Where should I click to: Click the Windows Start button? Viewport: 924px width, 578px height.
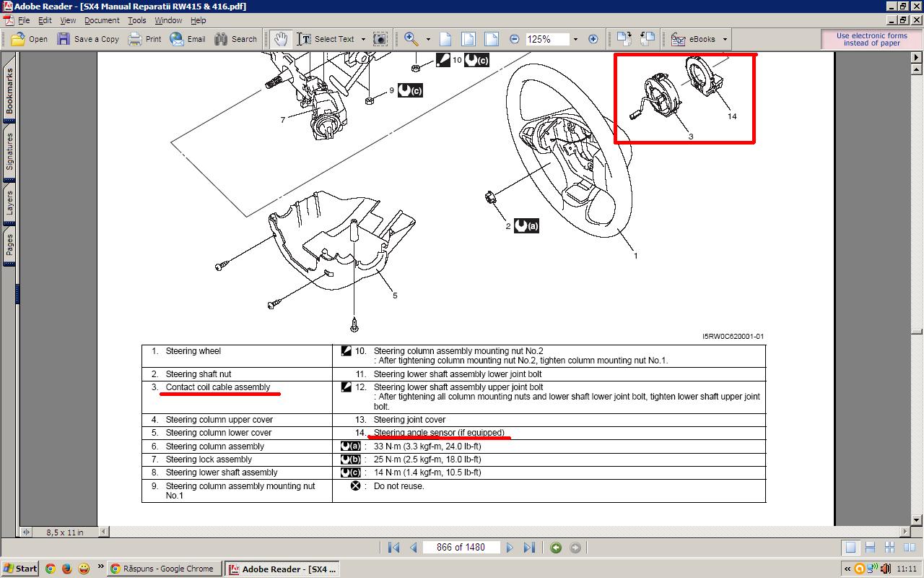[x=20, y=569]
